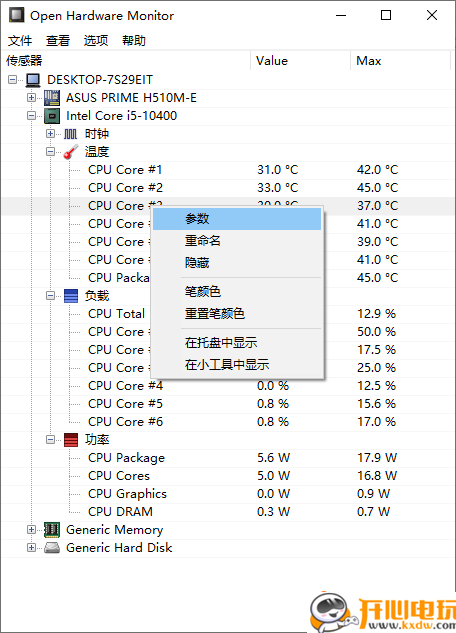Select the CPU Core #6 load row
The height and width of the screenshot is (633, 456).
[x=228, y=422]
